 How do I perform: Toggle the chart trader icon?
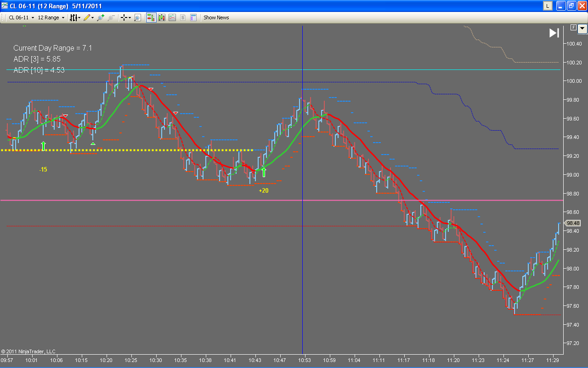click(x=151, y=17)
